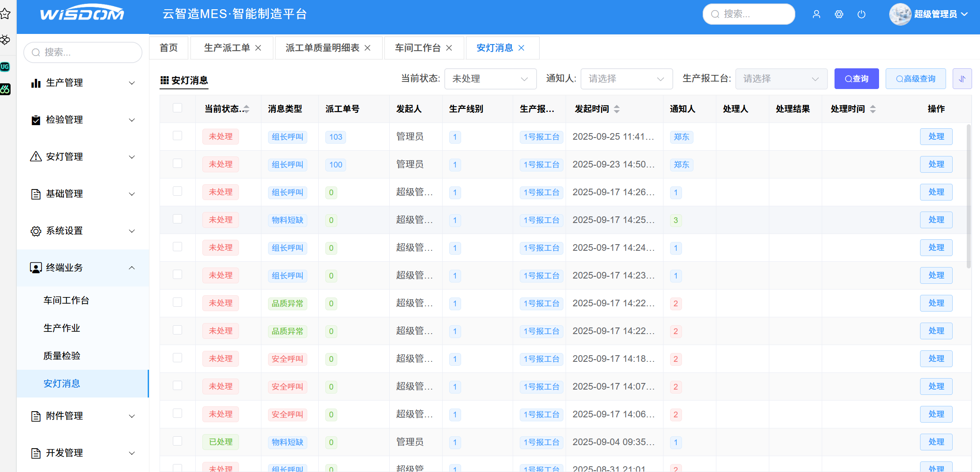Switch to the 生产派工单 tab

coord(227,48)
